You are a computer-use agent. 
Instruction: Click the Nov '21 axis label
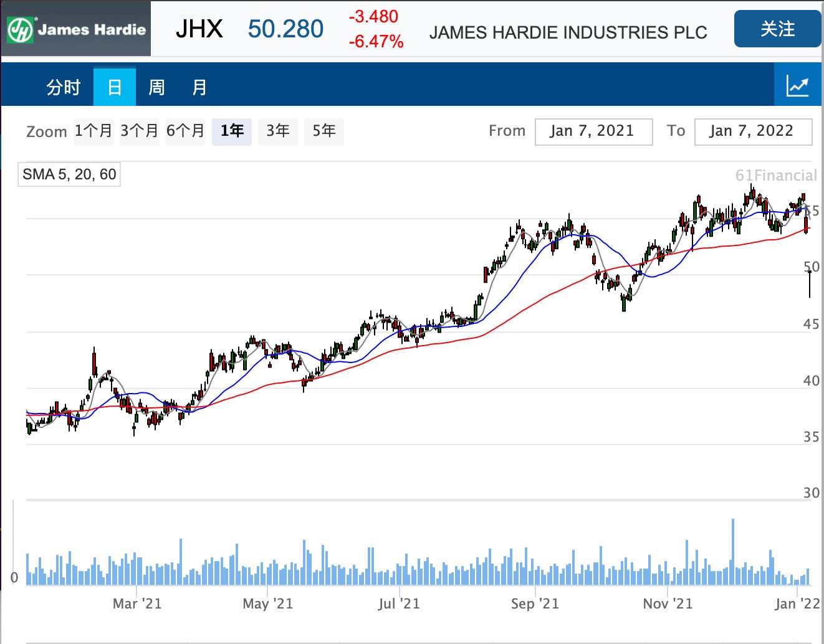click(668, 604)
